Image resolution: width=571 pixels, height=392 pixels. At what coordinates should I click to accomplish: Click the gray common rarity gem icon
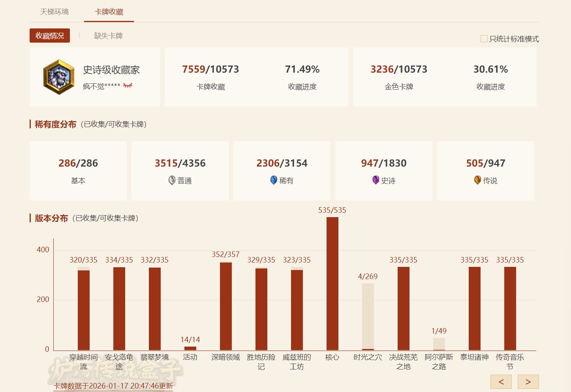172,180
